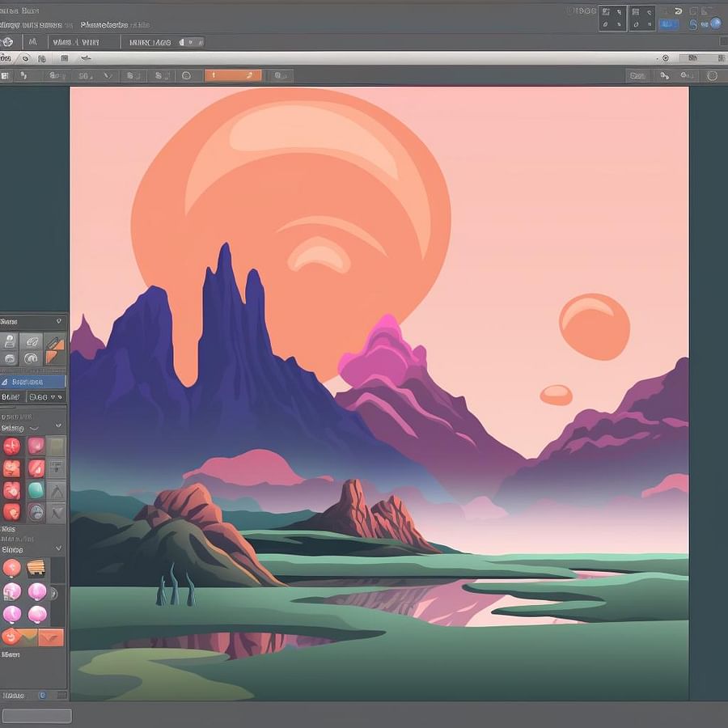
Task: Click the small round icon right of pink balls
Action: coord(53,594)
